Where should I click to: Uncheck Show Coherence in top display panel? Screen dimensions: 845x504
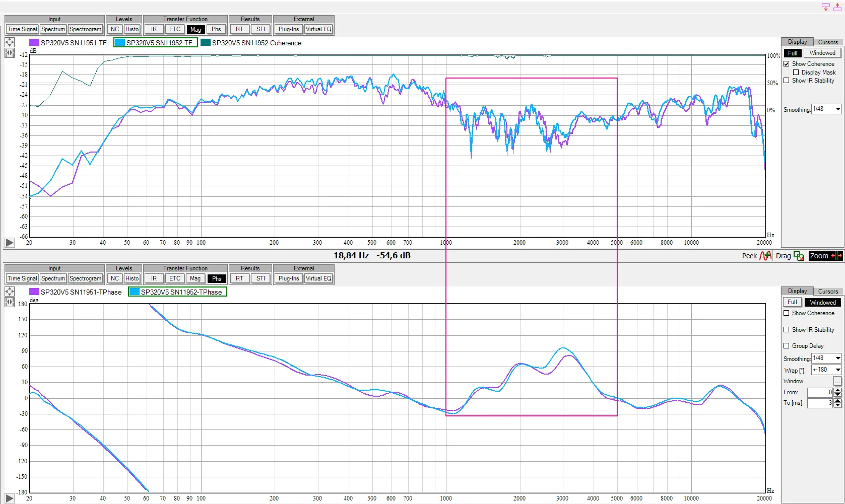pyautogui.click(x=787, y=64)
